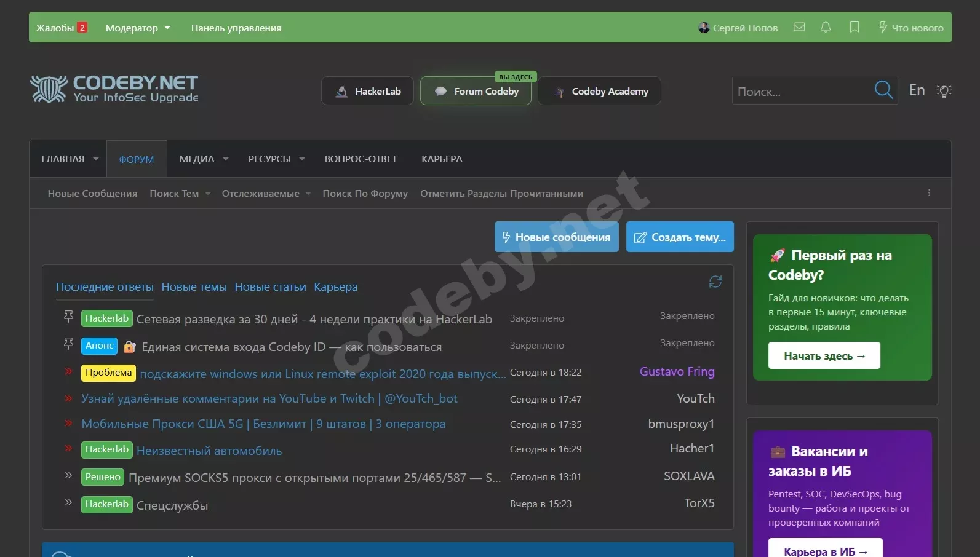Refresh the latest replies list

(715, 282)
